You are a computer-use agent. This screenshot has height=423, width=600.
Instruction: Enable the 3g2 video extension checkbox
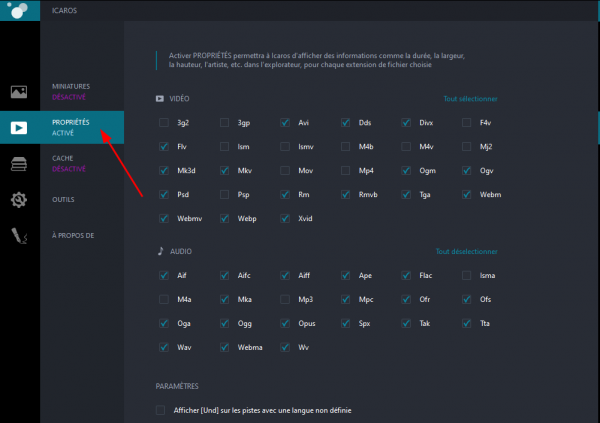[163, 123]
